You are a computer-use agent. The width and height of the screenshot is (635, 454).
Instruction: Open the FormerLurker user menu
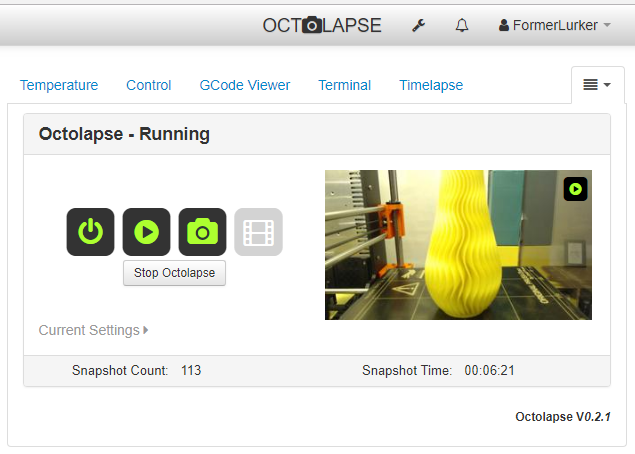pos(554,25)
